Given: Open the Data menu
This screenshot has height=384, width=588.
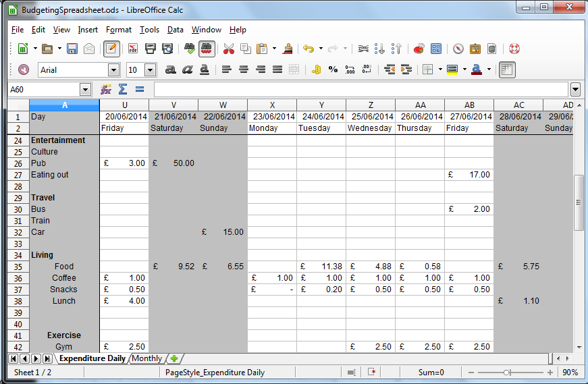Looking at the screenshot, I should 175,30.
